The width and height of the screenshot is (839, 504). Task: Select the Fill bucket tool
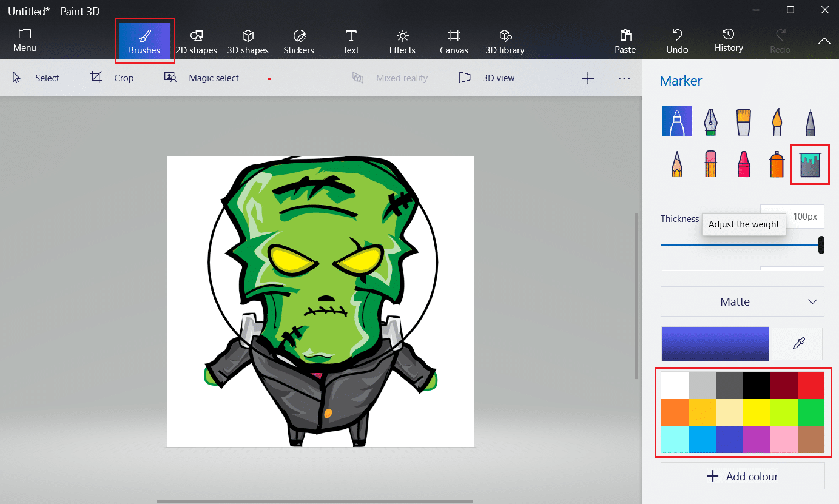click(x=810, y=164)
